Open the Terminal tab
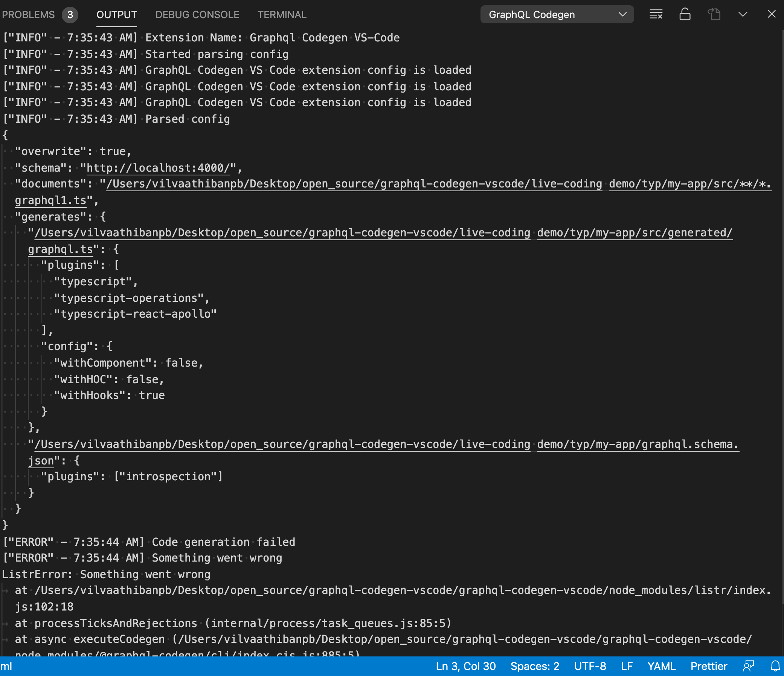This screenshot has height=676, width=784. pyautogui.click(x=282, y=15)
